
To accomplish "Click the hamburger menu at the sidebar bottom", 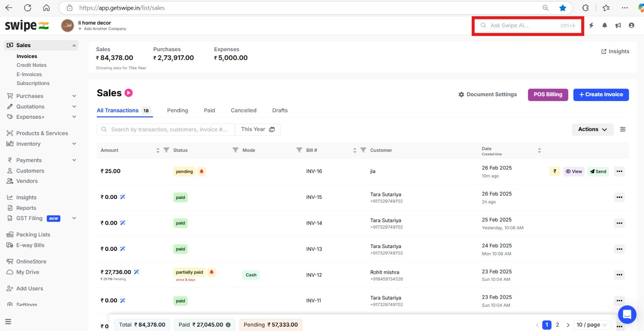I will coord(8,322).
